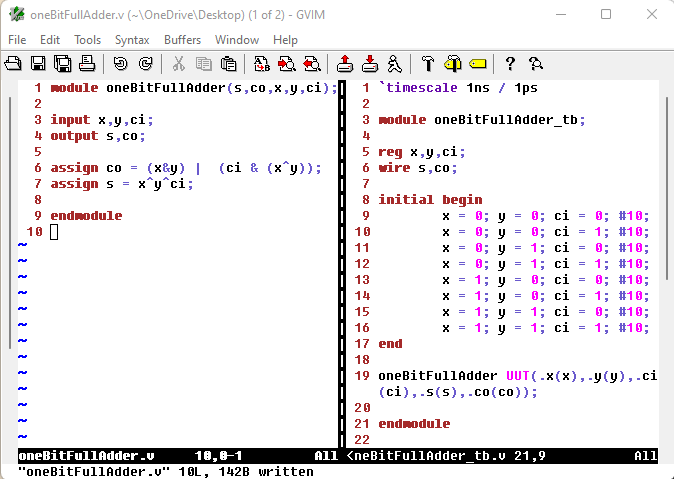
Task: Click the Help question mark icon
Action: [x=510, y=64]
